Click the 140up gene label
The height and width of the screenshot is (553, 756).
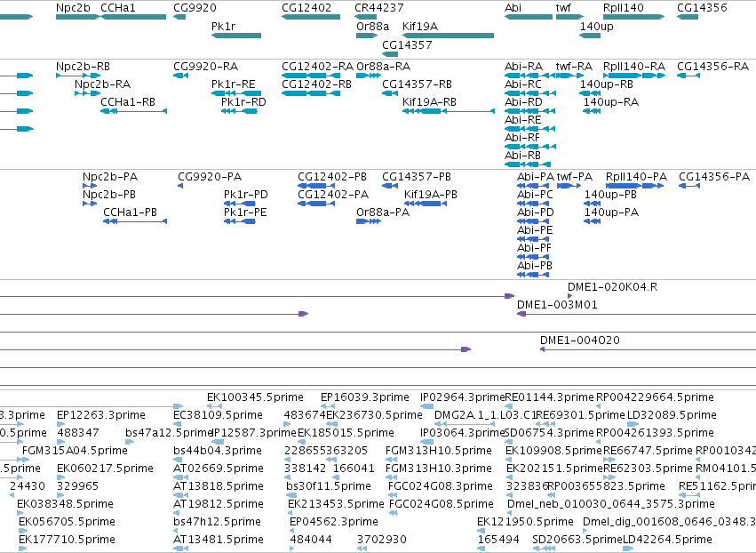596,27
